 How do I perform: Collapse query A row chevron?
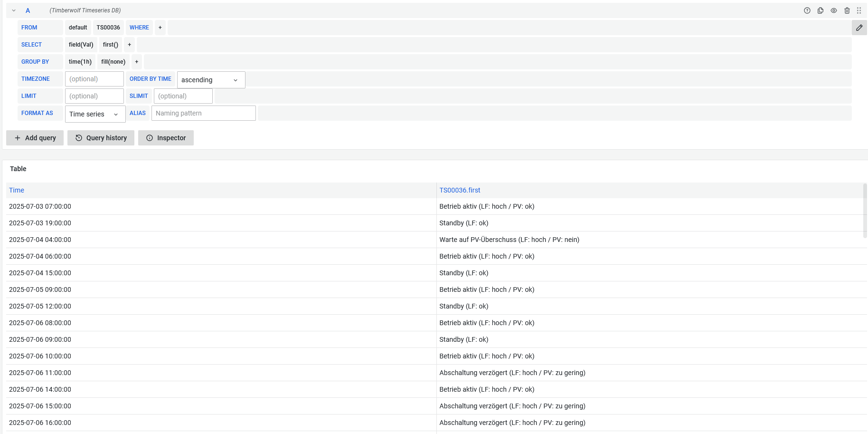(14, 10)
